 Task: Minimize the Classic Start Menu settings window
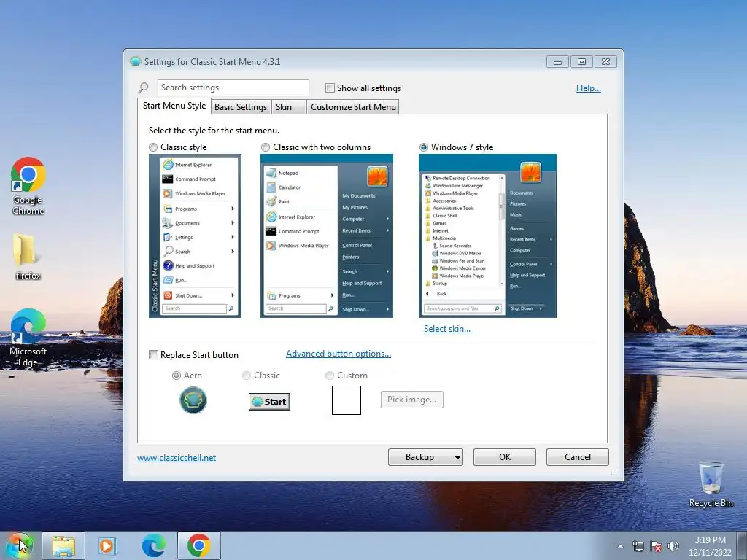(557, 62)
